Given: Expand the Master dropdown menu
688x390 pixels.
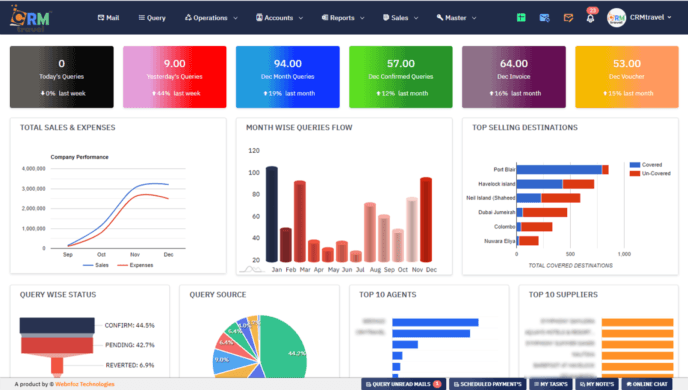Looking at the screenshot, I should (456, 18).
